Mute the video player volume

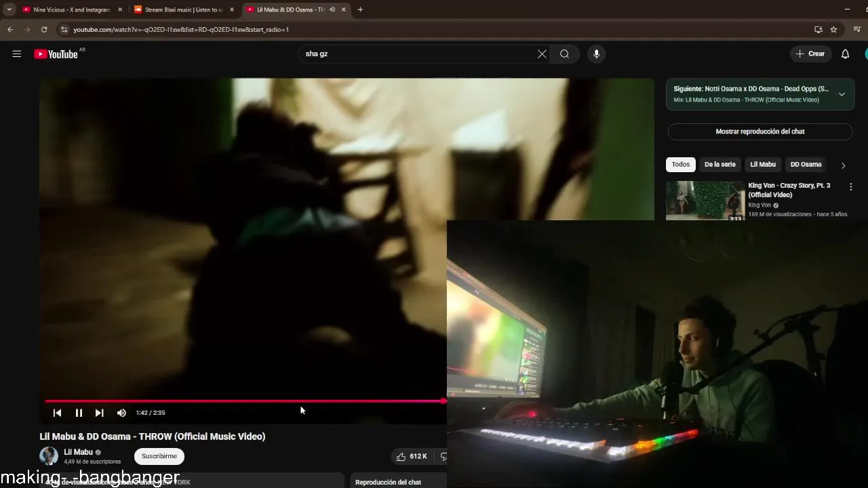[121, 413]
